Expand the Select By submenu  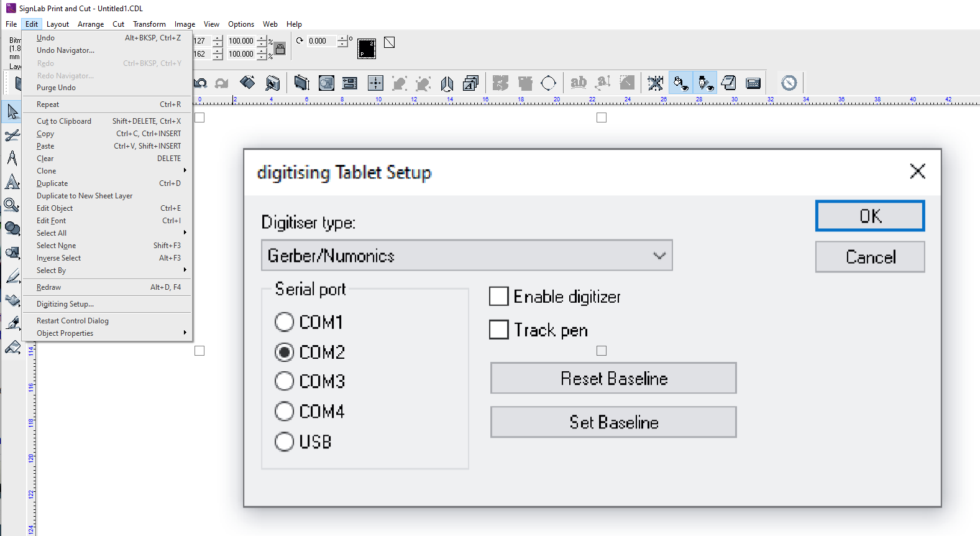(x=107, y=270)
